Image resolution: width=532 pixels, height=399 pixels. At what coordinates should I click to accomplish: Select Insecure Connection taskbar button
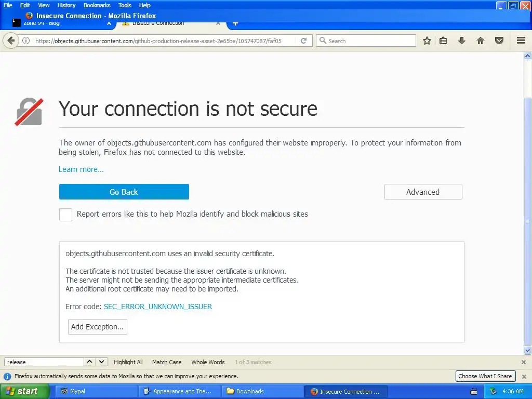click(345, 391)
